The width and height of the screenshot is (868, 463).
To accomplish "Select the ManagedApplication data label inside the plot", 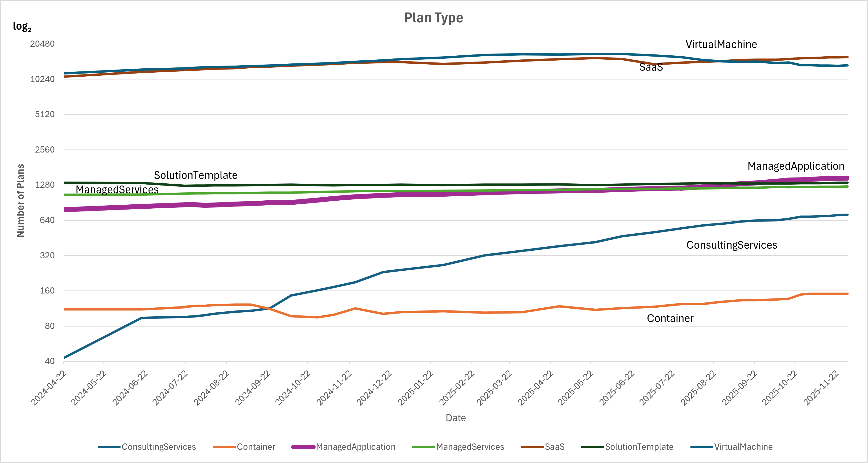I will point(796,166).
